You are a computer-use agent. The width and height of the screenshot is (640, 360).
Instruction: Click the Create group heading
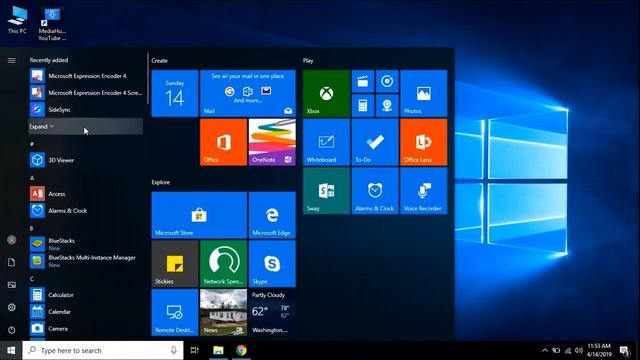point(160,60)
